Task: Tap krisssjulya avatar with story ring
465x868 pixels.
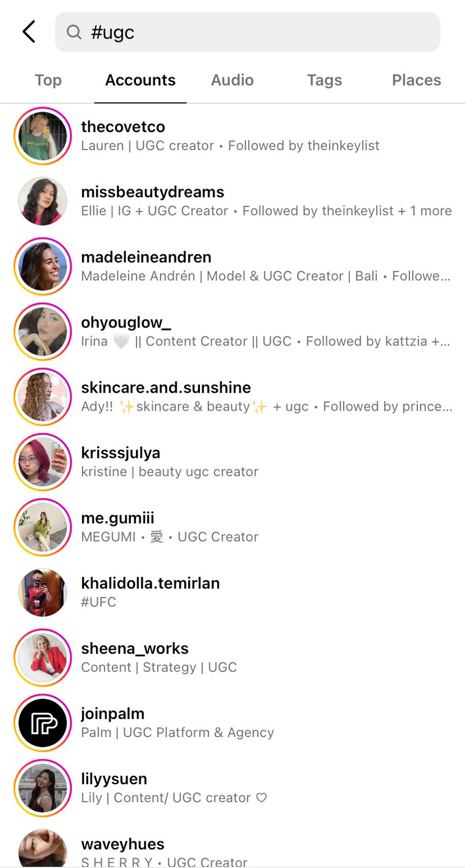Action: pos(42,462)
